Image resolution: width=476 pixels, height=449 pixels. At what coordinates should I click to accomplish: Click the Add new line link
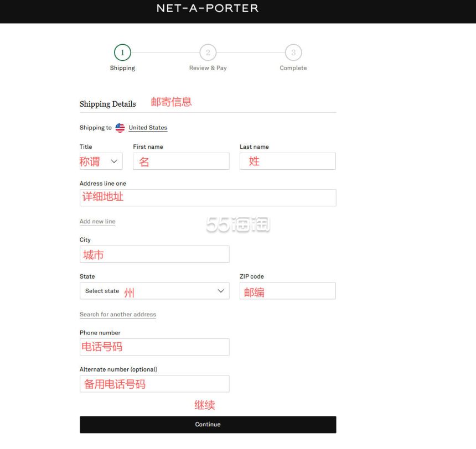pos(97,222)
